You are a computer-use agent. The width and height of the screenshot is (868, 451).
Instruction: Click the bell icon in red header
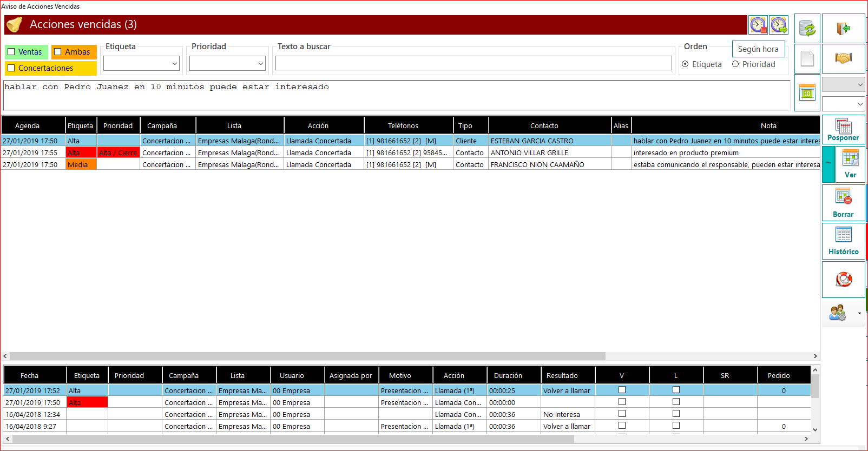(15, 24)
